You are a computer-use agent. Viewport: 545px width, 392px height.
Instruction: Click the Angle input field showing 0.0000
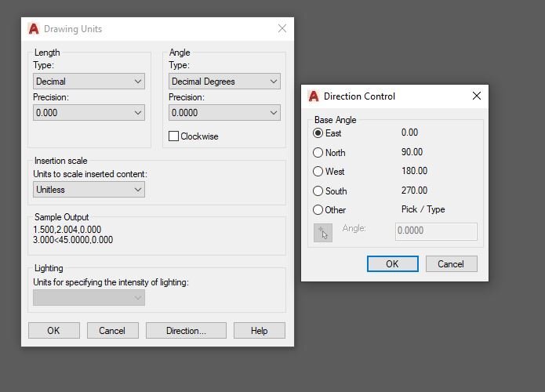coord(436,231)
